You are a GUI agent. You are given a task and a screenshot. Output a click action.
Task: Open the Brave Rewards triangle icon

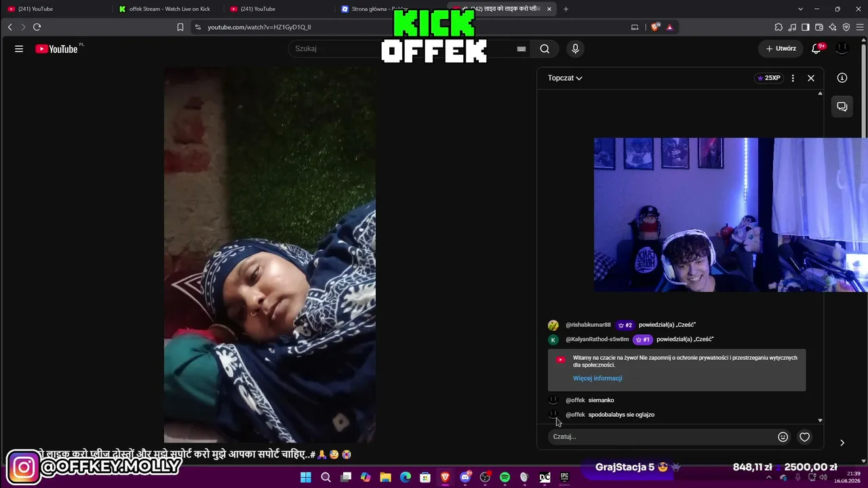click(669, 27)
